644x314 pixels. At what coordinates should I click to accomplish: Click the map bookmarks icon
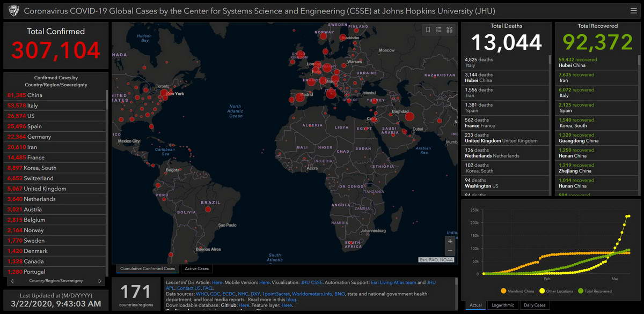pos(428,29)
